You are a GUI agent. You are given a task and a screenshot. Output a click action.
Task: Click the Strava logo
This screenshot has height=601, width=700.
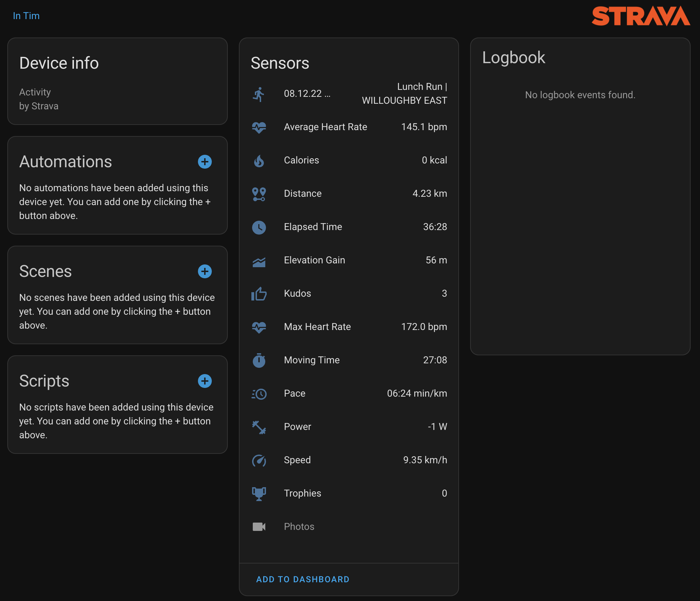[x=641, y=16]
